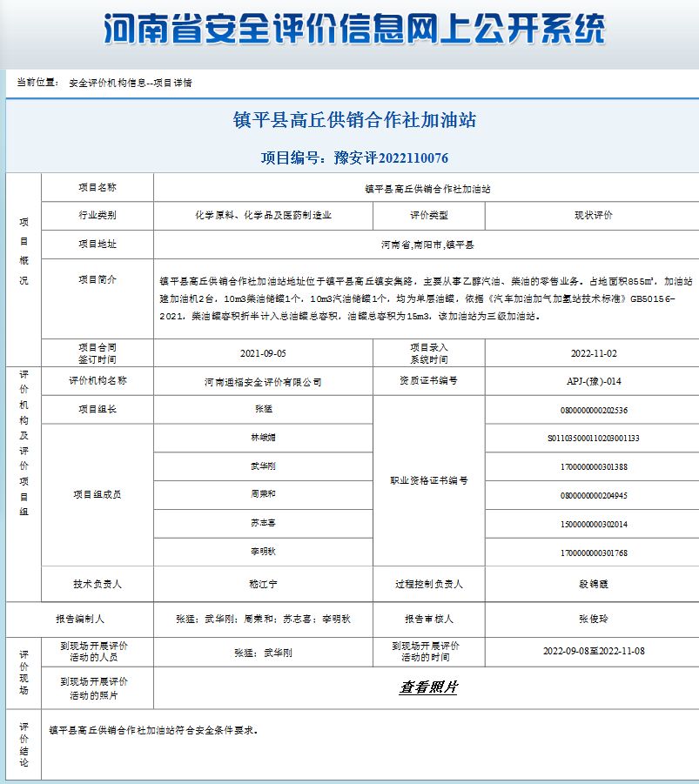Click the 报告审核人 label
The width and height of the screenshot is (699, 784).
pos(429,619)
